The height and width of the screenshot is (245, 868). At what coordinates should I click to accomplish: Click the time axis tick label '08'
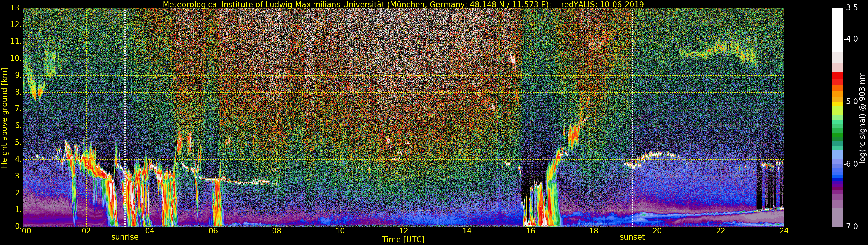[x=276, y=231]
